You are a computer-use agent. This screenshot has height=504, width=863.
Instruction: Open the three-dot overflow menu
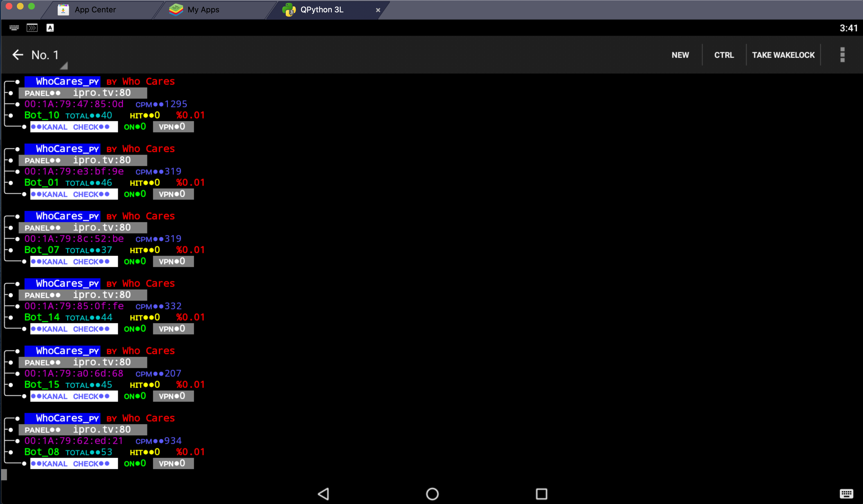tap(842, 55)
